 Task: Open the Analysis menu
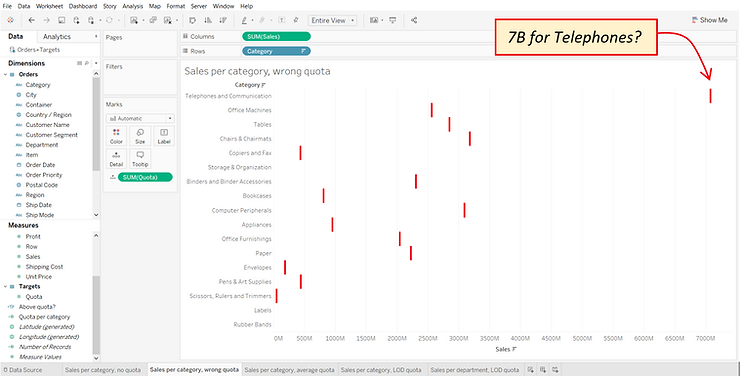(x=133, y=6)
